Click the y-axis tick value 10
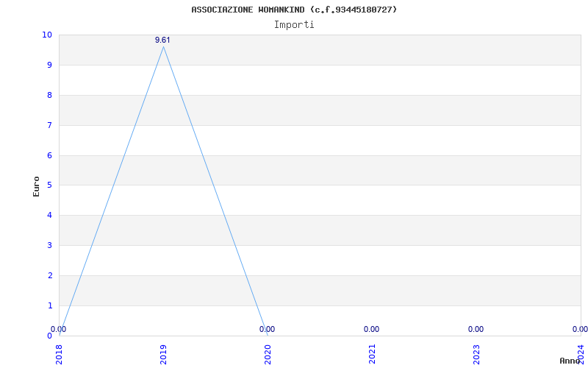Image resolution: width=588 pixels, height=368 pixels. [x=47, y=35]
